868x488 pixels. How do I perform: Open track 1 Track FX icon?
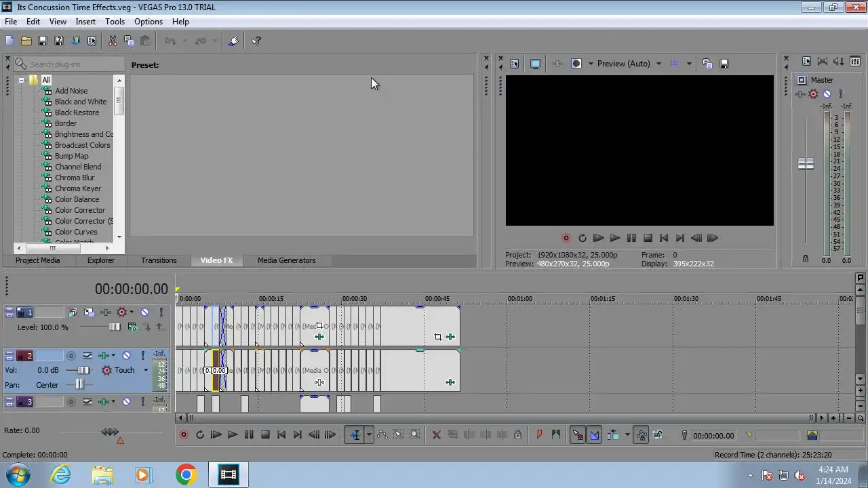tap(105, 312)
